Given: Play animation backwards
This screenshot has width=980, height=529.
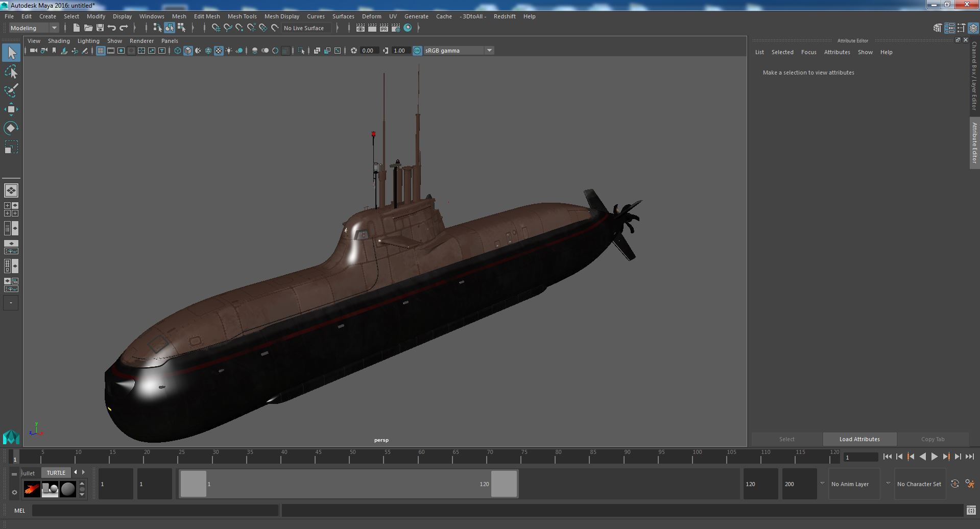Looking at the screenshot, I should click(x=922, y=457).
